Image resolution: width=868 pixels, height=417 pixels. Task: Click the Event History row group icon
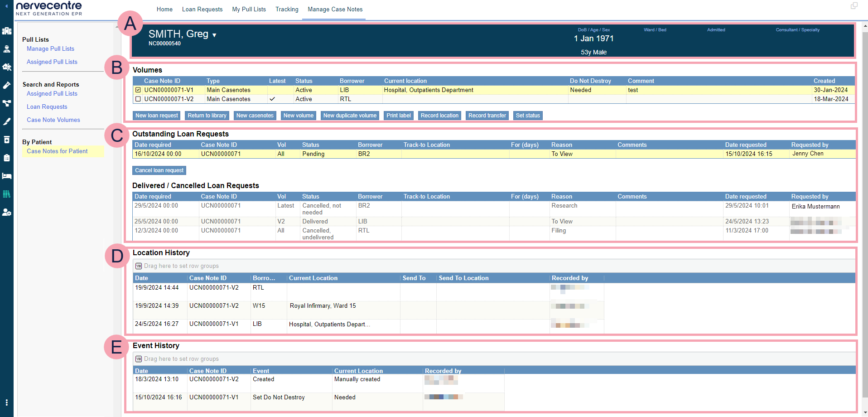pos(139,359)
